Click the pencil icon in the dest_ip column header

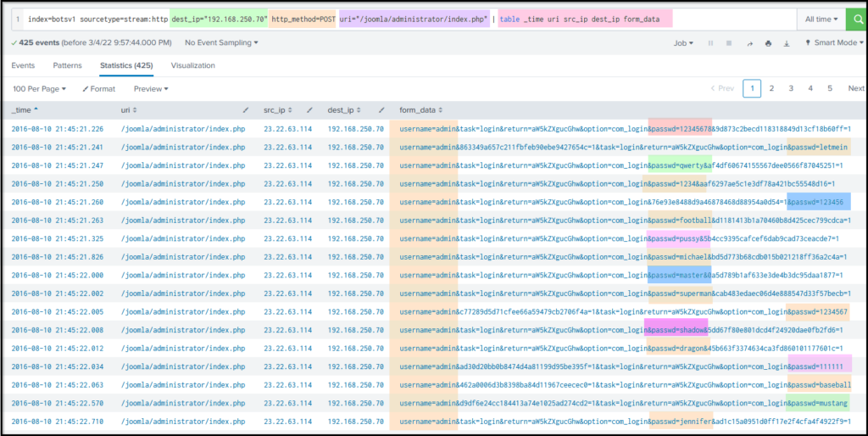381,110
